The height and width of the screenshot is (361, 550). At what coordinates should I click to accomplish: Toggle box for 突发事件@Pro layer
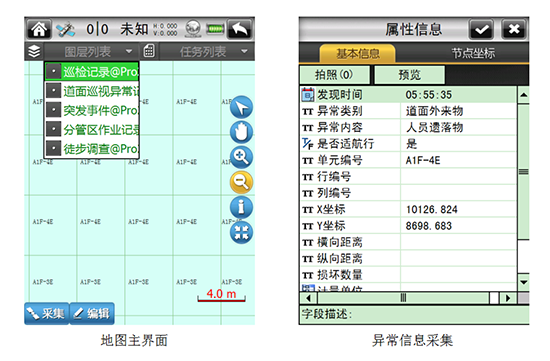pyautogui.click(x=53, y=110)
